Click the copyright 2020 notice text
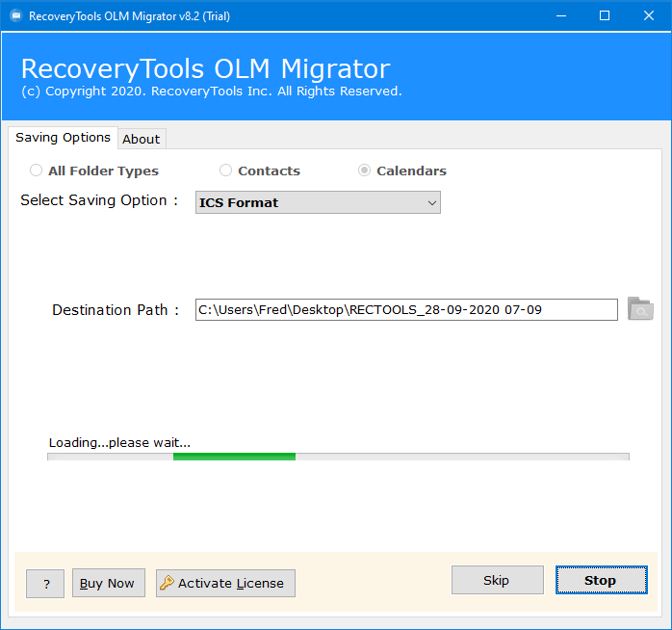This screenshot has height=630, width=672. tap(212, 92)
